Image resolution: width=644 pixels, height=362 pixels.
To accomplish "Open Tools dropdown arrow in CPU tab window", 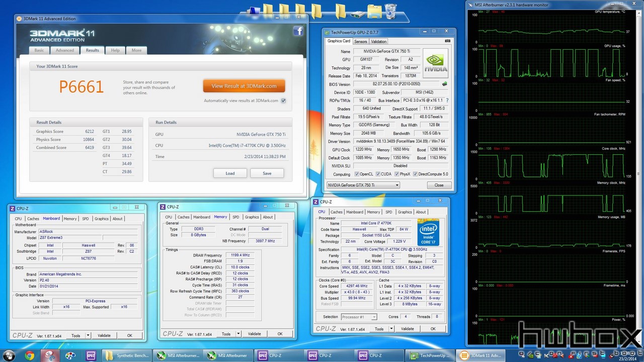I will (391, 329).
